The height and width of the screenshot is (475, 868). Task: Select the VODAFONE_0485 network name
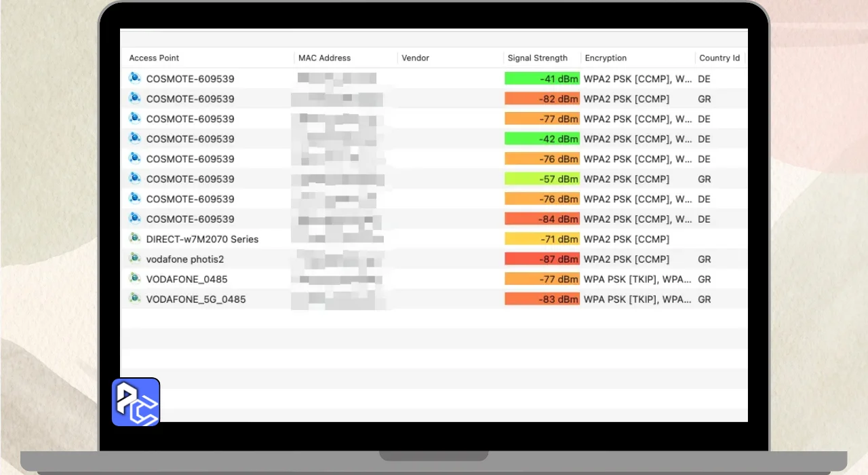click(x=186, y=279)
